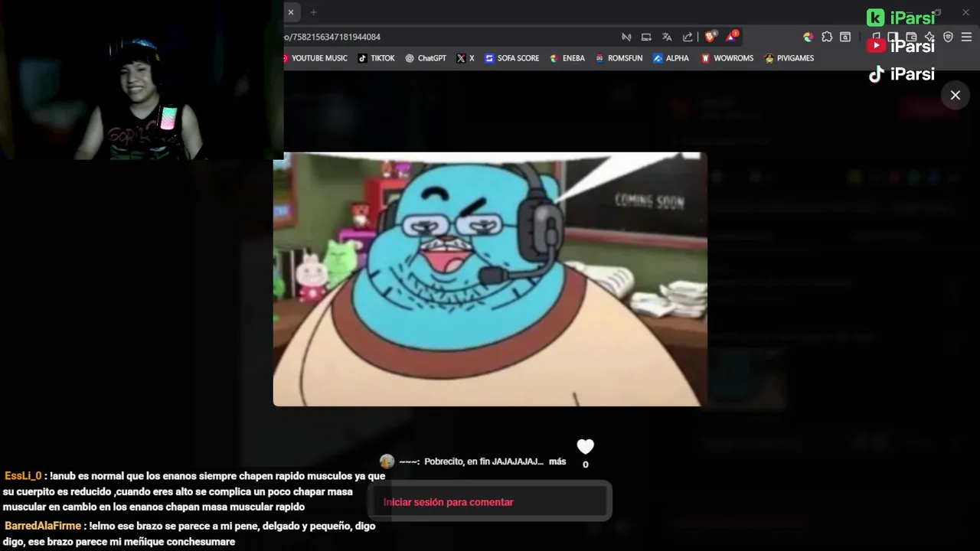Click the Gumball cartoon video
Screen dimensions: 980x551
pyautogui.click(x=490, y=279)
